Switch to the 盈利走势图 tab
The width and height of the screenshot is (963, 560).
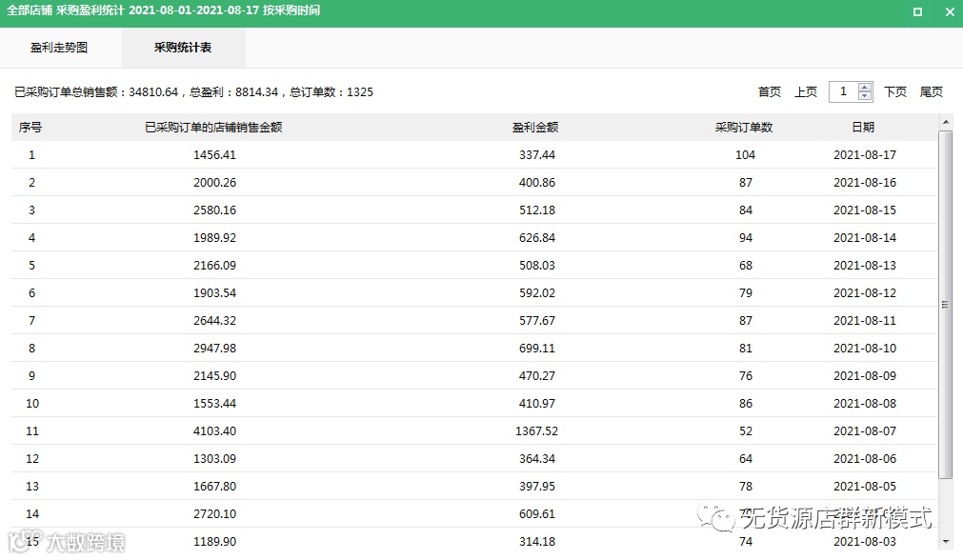[x=60, y=48]
